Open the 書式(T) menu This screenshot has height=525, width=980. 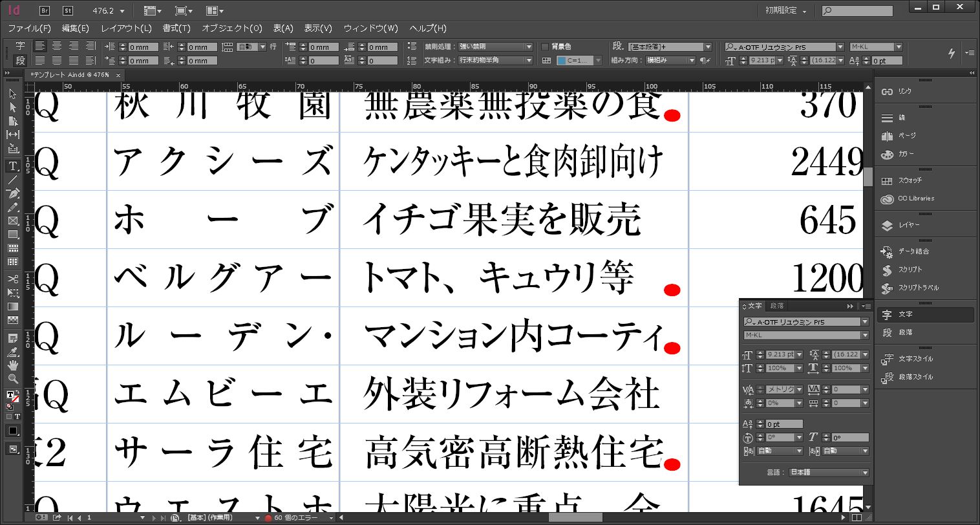[x=176, y=28]
